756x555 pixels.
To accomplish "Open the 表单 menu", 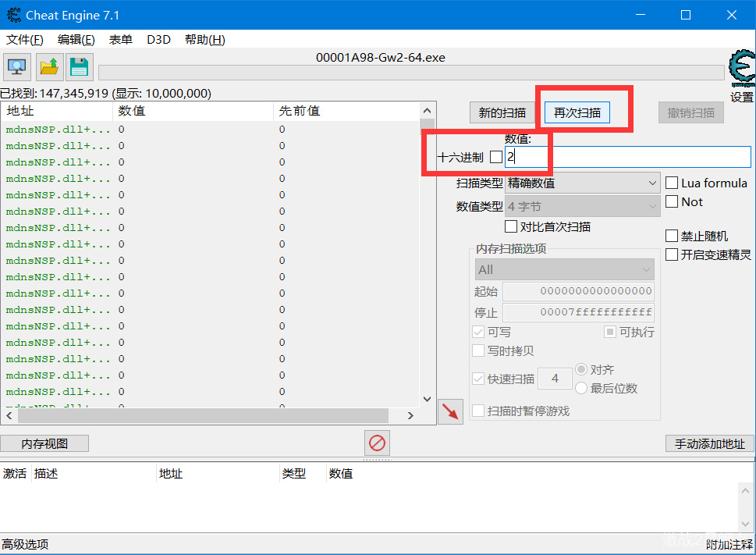I will 120,40.
